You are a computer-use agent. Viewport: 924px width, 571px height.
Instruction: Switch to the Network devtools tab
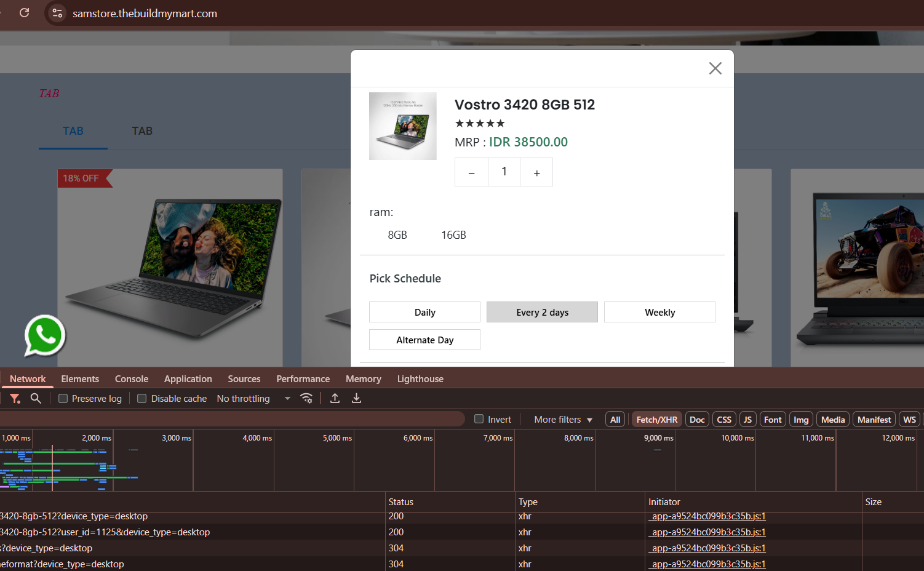(28, 379)
